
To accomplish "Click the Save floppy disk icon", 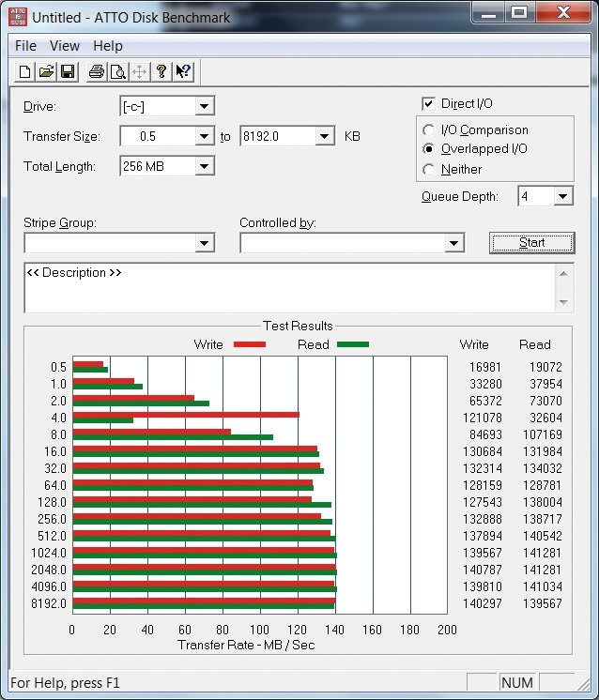I will click(68, 72).
